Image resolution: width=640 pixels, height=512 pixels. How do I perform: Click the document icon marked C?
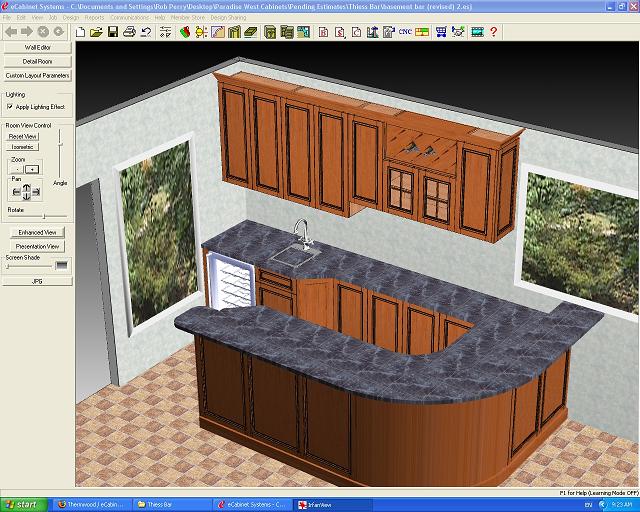(356, 32)
